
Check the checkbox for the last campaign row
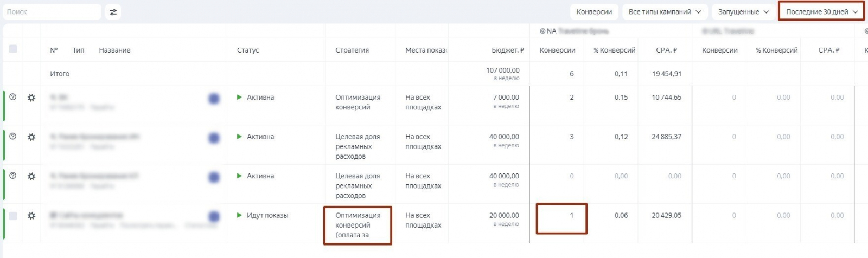(13, 216)
